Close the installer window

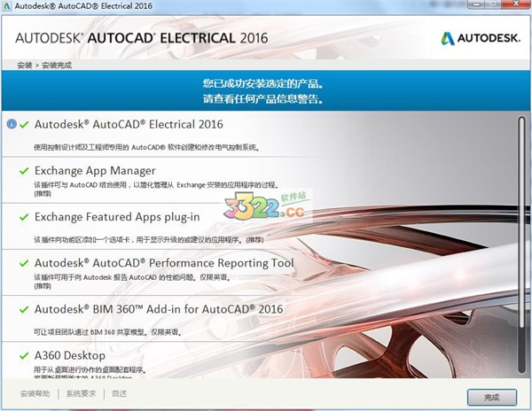point(516,4)
